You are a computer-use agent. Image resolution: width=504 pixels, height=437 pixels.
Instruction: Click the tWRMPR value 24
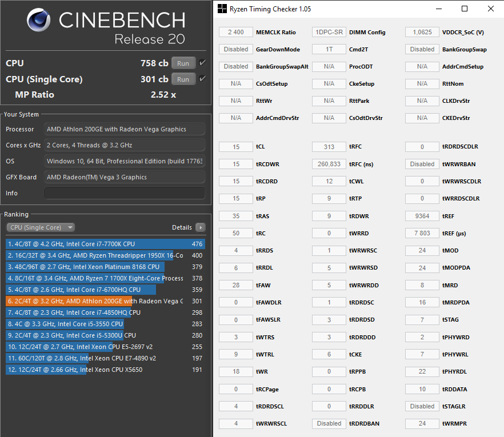click(x=422, y=423)
